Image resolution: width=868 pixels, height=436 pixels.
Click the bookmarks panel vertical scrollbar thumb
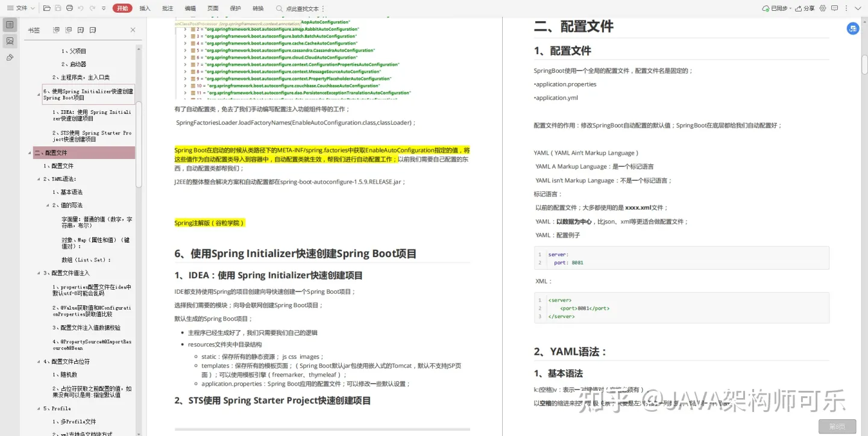[139, 145]
